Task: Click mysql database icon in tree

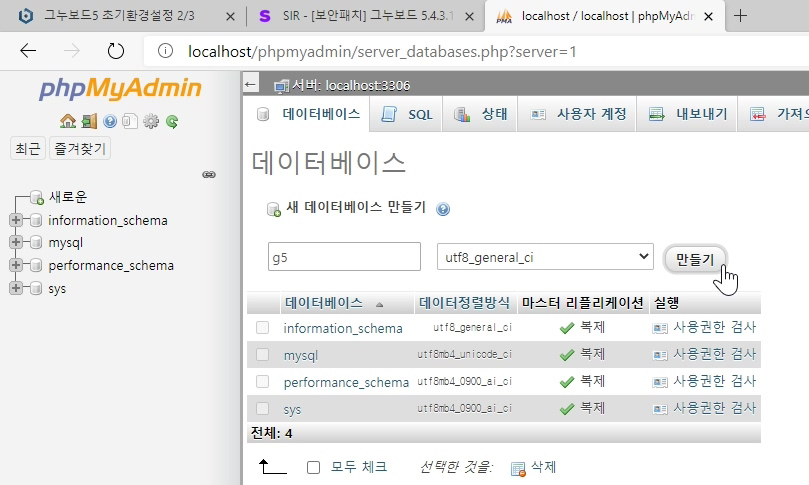Action: [36, 242]
